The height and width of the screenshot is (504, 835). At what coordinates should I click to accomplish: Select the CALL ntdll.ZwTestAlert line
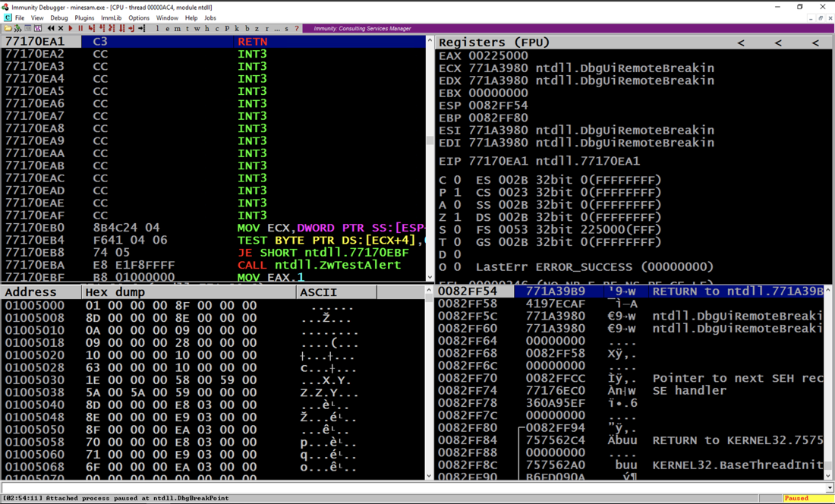pos(213,265)
